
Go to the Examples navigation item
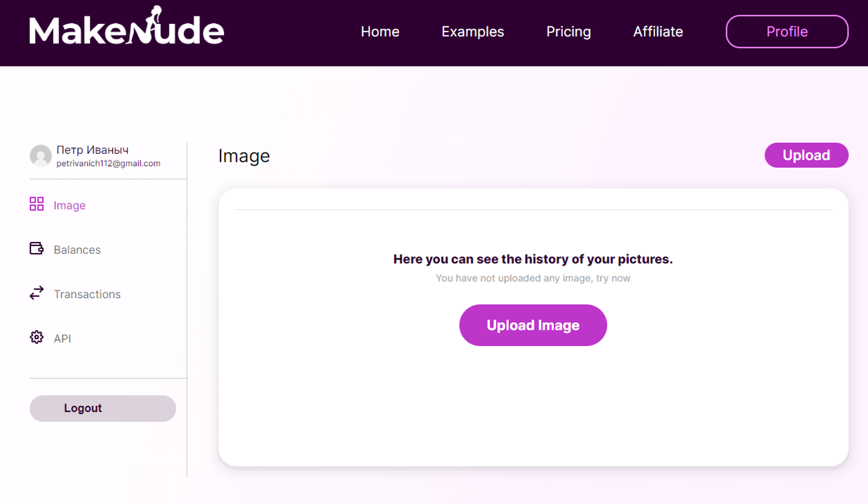473,32
